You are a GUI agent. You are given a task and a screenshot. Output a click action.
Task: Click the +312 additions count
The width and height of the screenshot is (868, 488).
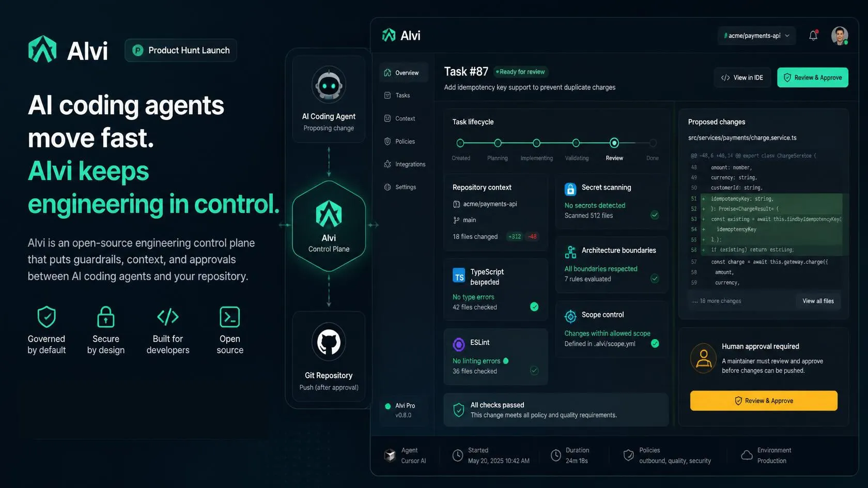pos(515,237)
